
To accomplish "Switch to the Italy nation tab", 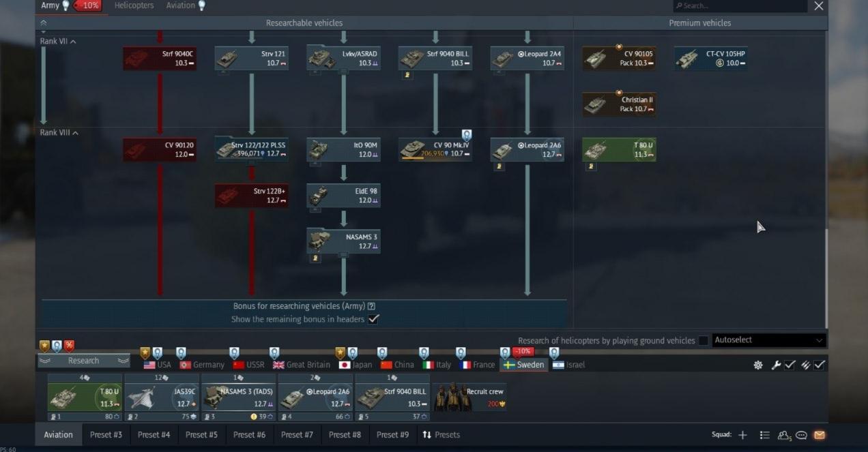I will (x=437, y=365).
